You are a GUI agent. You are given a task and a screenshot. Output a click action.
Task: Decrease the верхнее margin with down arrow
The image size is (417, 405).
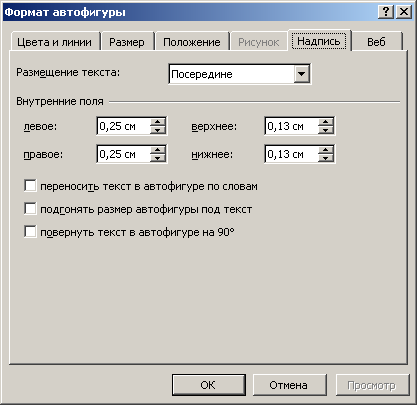(326, 130)
